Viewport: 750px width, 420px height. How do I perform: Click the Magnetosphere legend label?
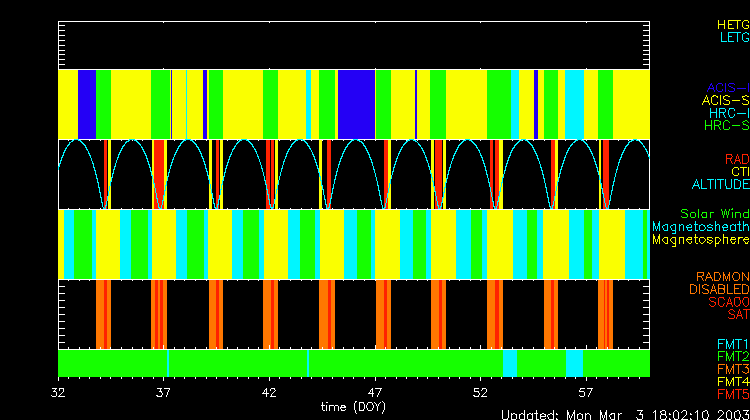pyautogui.click(x=700, y=240)
